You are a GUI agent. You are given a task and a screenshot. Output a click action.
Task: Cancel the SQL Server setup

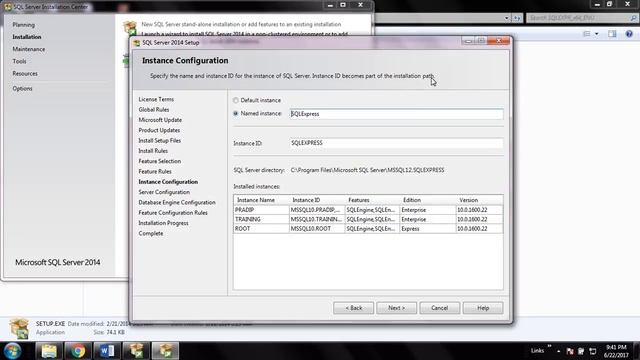[440, 308]
